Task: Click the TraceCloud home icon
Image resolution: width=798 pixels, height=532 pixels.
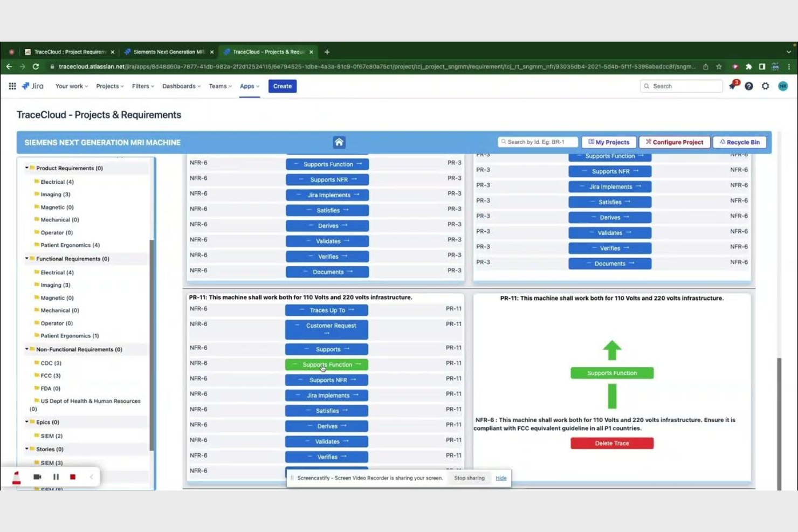Action: 339,142
